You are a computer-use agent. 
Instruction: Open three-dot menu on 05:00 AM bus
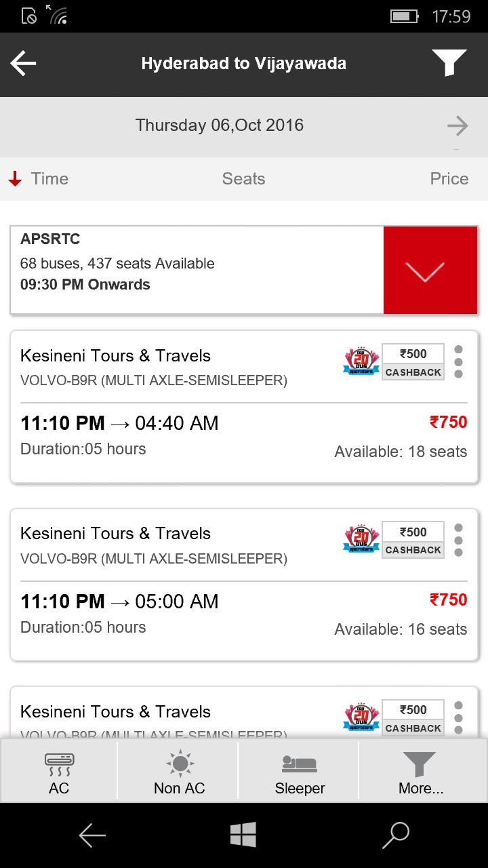(459, 540)
